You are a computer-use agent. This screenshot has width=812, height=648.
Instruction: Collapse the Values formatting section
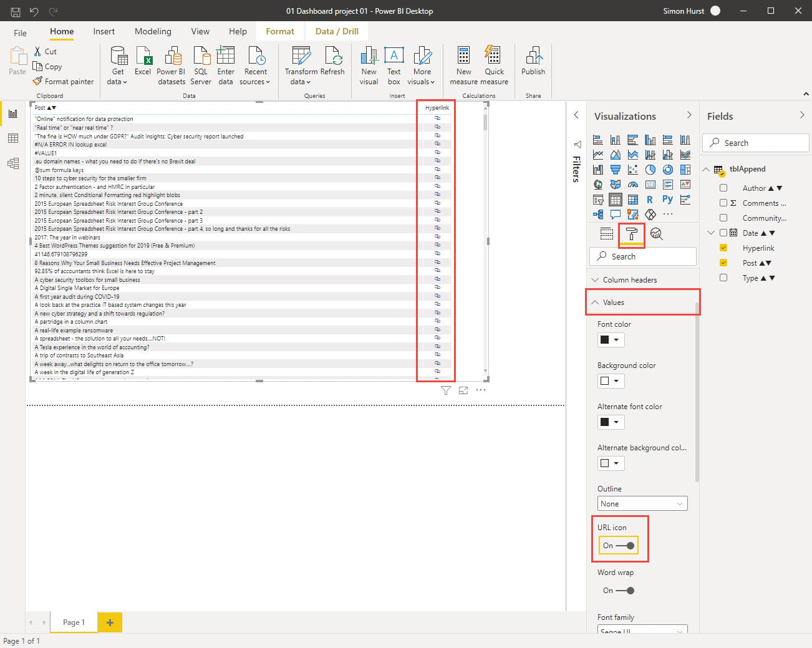tap(613, 302)
